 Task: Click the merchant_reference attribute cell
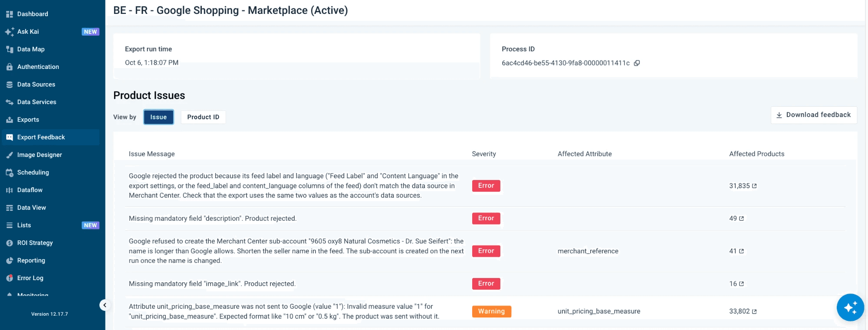(588, 251)
